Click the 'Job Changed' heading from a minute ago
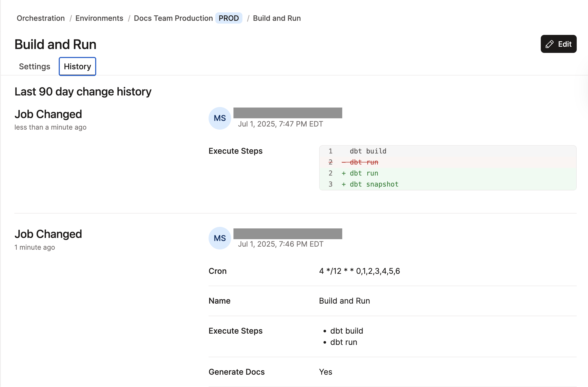The width and height of the screenshot is (588, 387). 48,234
